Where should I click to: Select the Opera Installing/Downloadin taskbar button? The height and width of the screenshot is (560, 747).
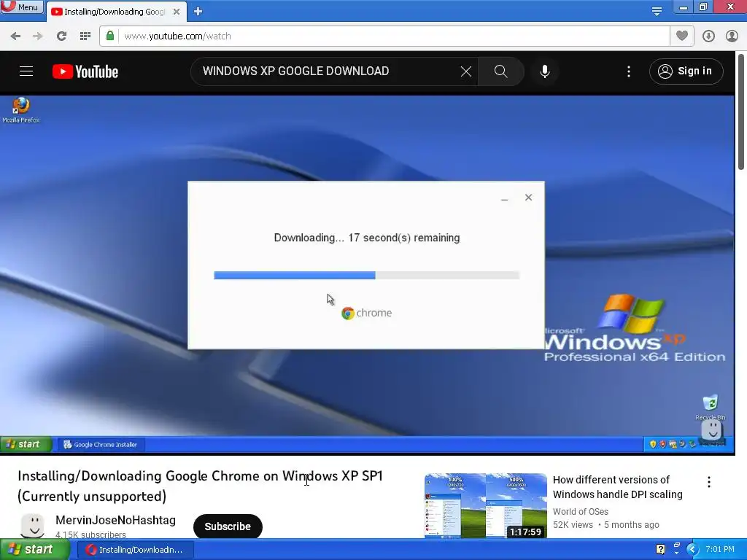coord(136,550)
